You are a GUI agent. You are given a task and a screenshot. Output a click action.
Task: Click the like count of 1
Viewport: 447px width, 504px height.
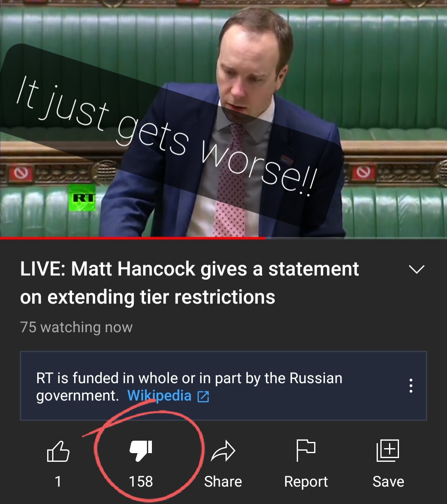(x=58, y=482)
